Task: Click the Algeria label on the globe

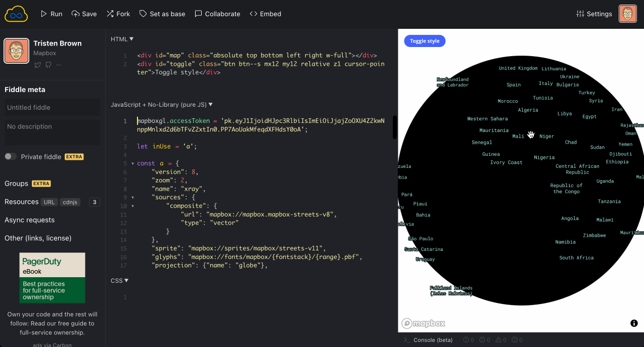Action: 528,110
